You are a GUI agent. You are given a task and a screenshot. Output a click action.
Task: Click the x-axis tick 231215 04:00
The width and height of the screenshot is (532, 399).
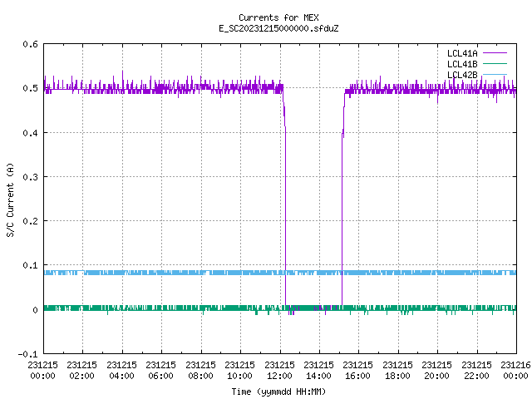pyautogui.click(x=121, y=371)
